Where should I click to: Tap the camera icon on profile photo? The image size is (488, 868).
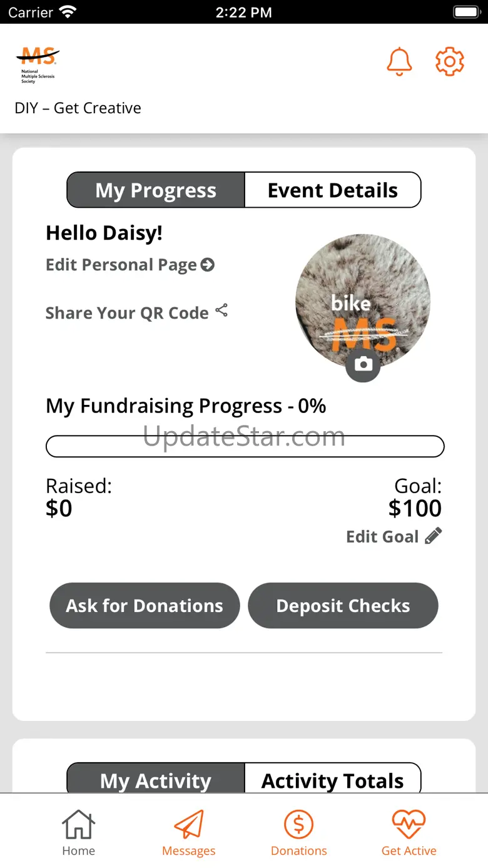coord(363,364)
